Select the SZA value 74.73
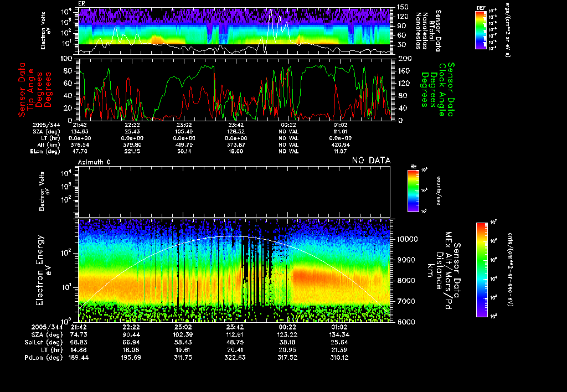This screenshot has width=567, height=392. tap(79, 334)
